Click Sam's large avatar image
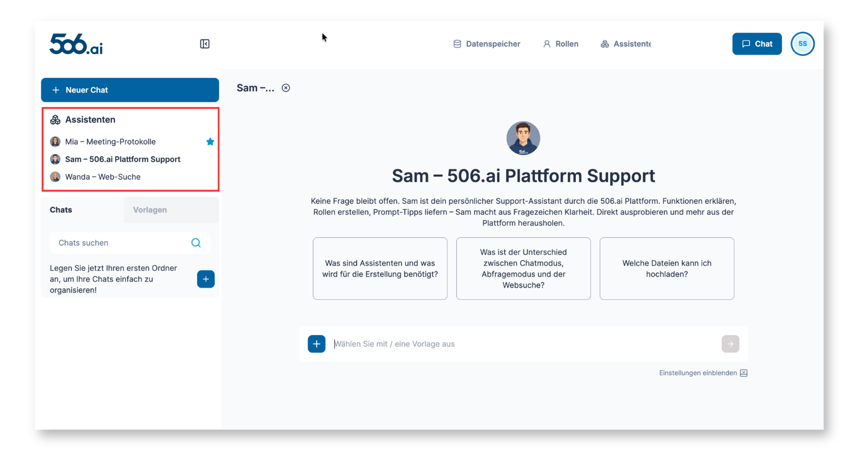The width and height of the screenshot is (868, 463). click(x=523, y=138)
